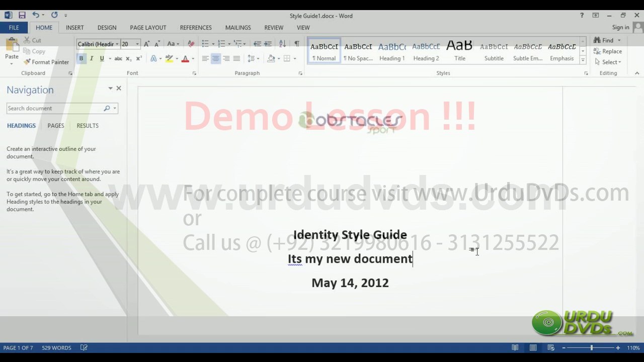
Task: Switch to the PAGE LAYOUT tab
Action: (148, 28)
